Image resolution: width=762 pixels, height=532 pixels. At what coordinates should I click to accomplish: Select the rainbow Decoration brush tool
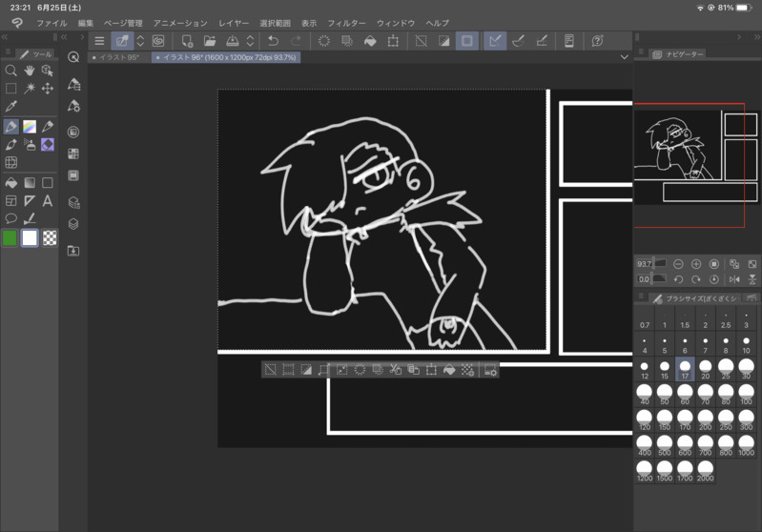click(x=30, y=127)
